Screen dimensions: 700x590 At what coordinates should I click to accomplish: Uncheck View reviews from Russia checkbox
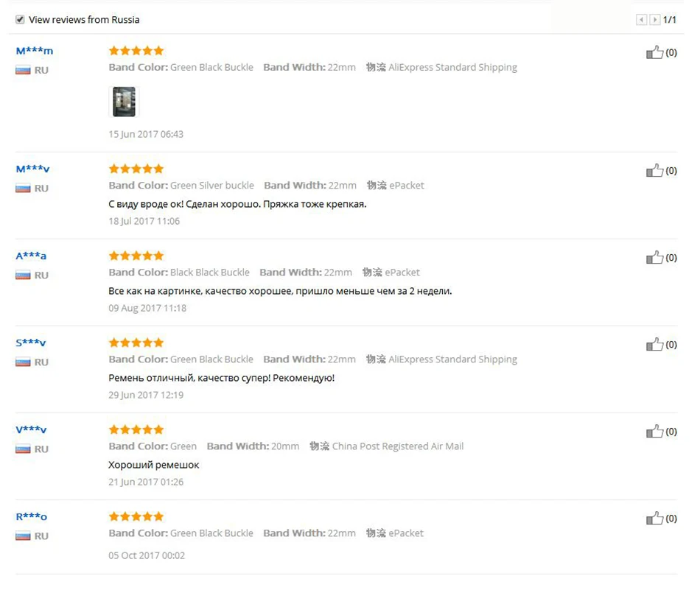pos(20,19)
